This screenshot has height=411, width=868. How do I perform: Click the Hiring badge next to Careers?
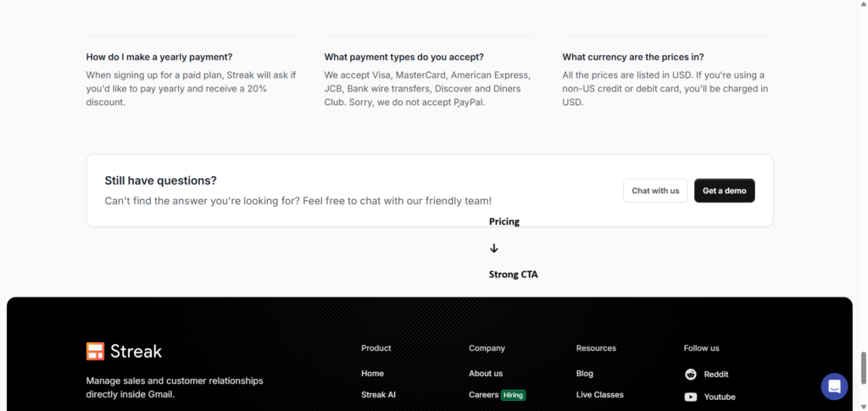point(513,395)
